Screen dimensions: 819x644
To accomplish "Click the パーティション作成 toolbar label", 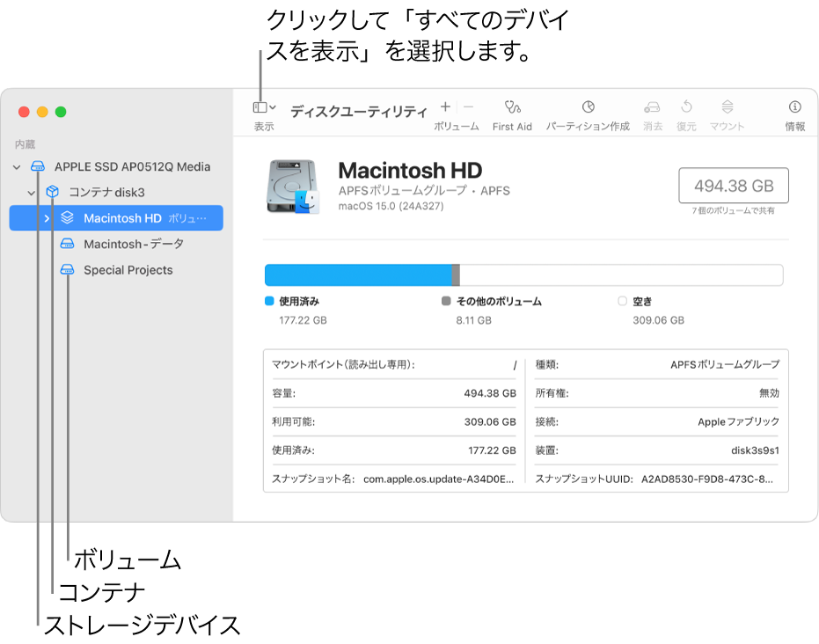I will coord(588,127).
